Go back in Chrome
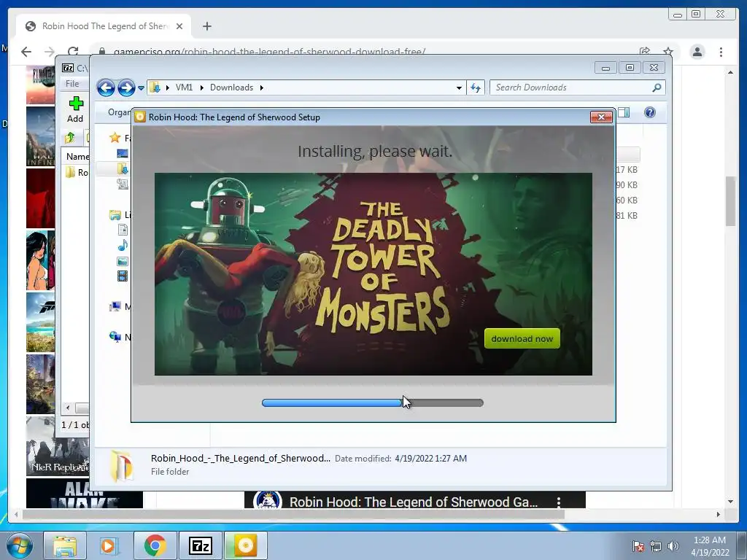Screen dimensions: 747x560 [26, 52]
